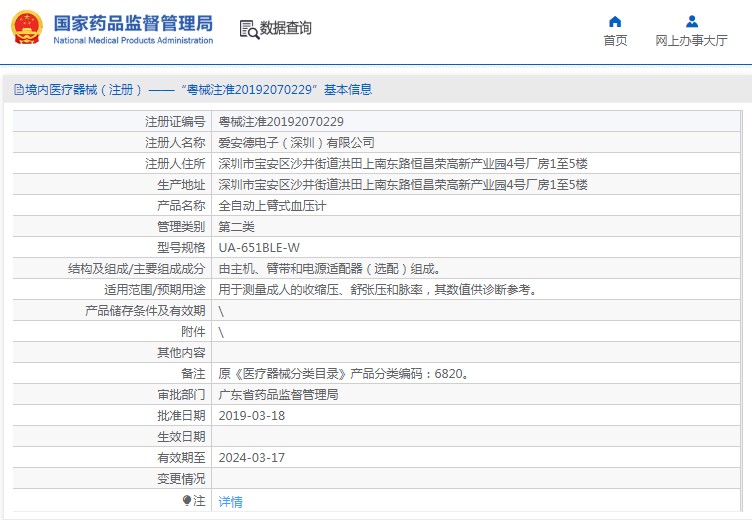Click the 结构及组成/主要组成成分 label
Viewport: 752px width, 520px height.
tap(136, 269)
